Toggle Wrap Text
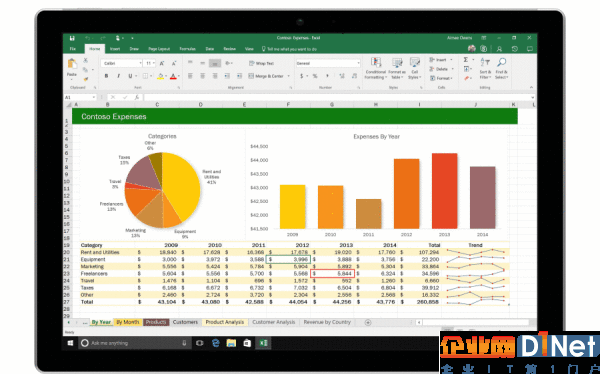This screenshot has width=600, height=374. tap(261, 63)
